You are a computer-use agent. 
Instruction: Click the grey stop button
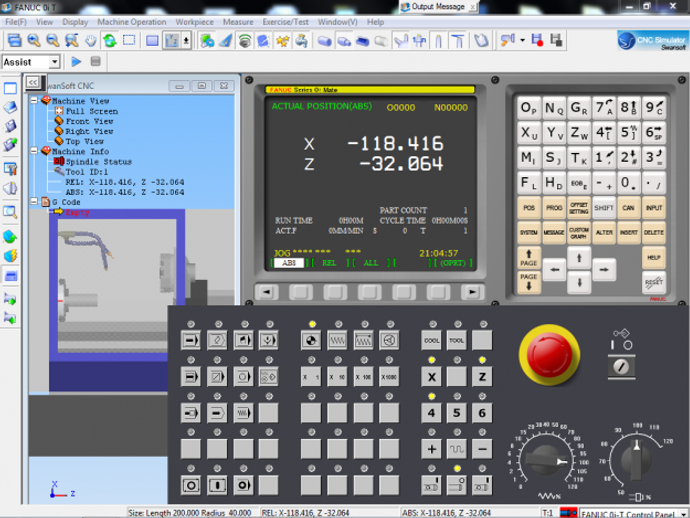(95, 61)
